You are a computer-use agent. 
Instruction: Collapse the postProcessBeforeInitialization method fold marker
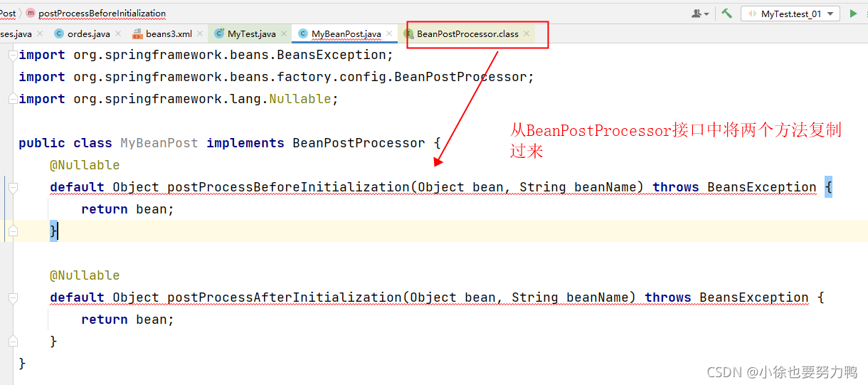pos(12,187)
